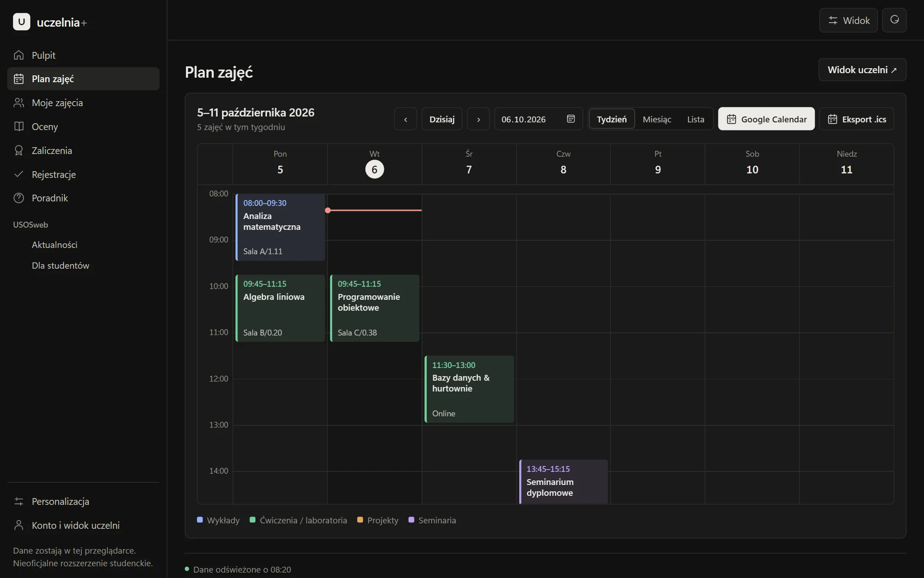This screenshot has width=924, height=578.
Task: Sync with Google Calendar
Action: pyautogui.click(x=766, y=119)
